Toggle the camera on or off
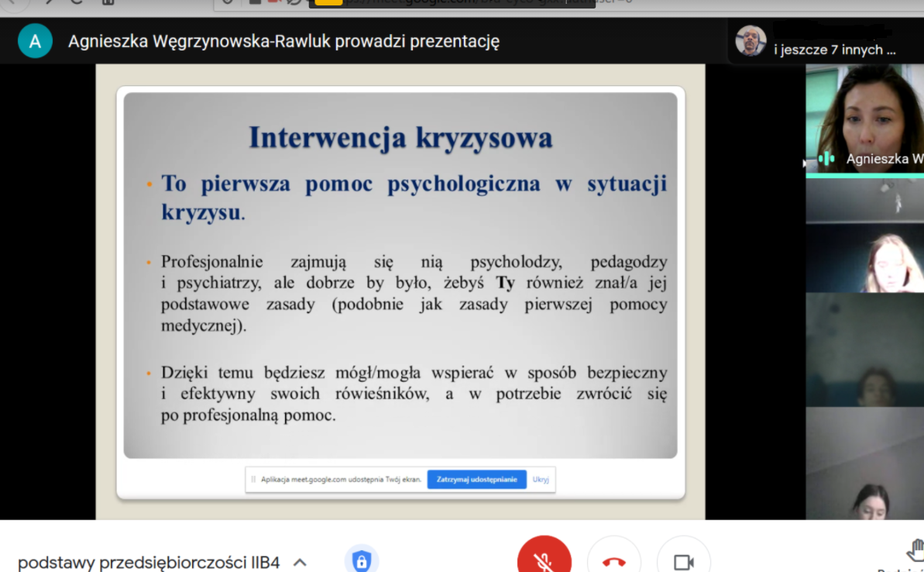This screenshot has height=572, width=924. pos(683,560)
